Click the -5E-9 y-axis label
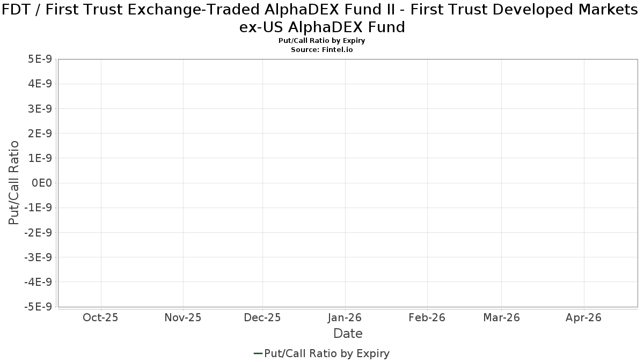The image size is (644, 362). pyautogui.click(x=38, y=307)
